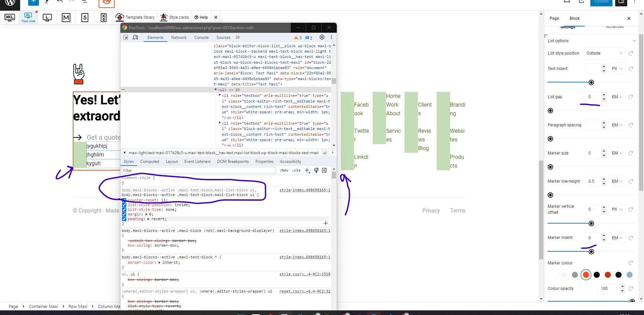
Task: Expand the first li element node
Action: click(x=220, y=96)
